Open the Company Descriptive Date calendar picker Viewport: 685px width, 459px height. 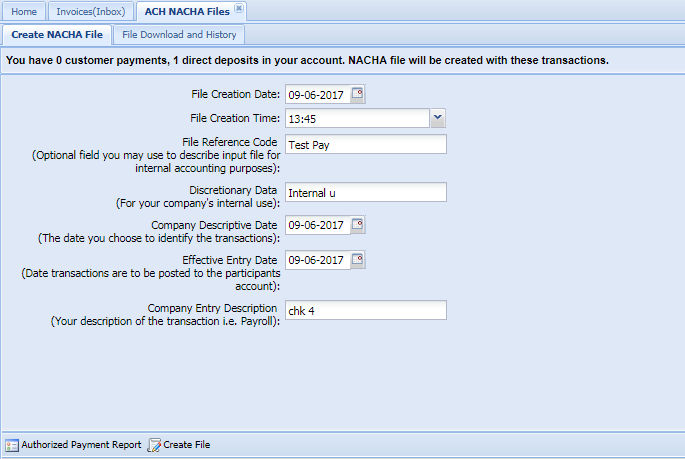click(x=358, y=224)
